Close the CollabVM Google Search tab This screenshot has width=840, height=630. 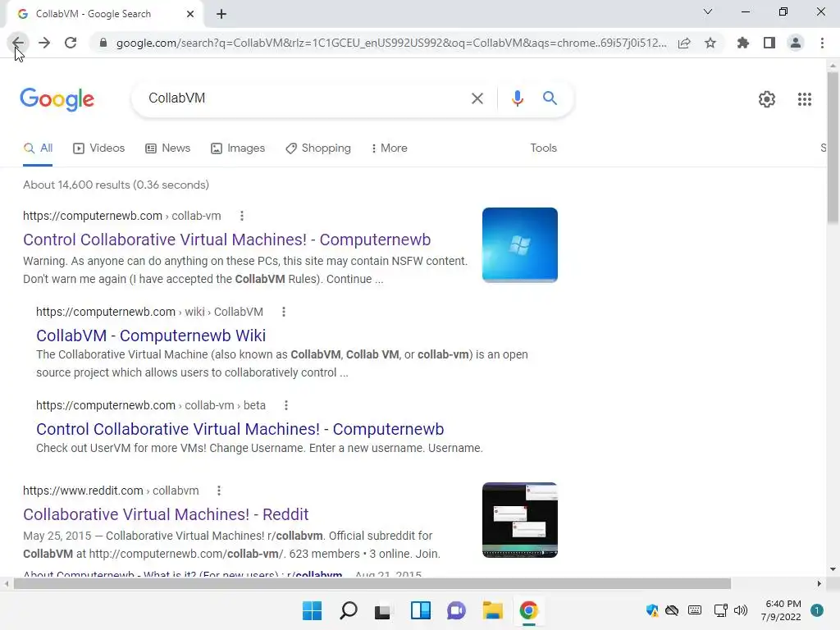pos(190,14)
